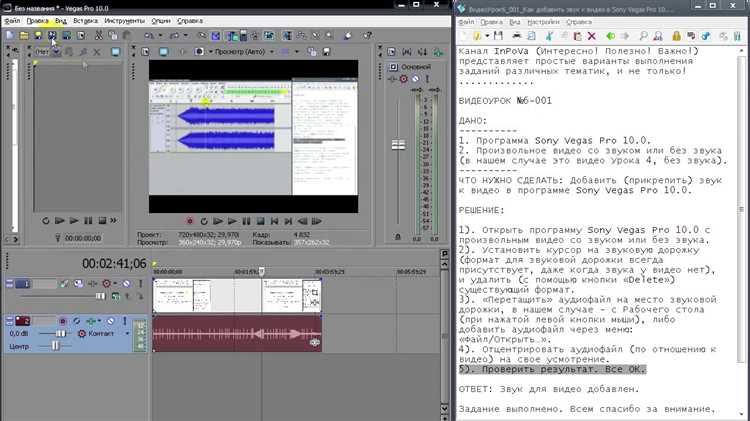The image size is (750, 421).
Task: Open automation settings dropdown on video track 1
Action: [115, 284]
